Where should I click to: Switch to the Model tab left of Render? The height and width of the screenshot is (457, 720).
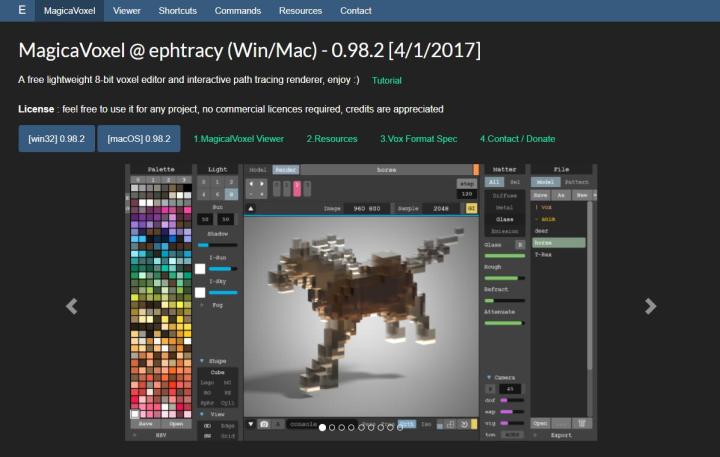(258, 170)
